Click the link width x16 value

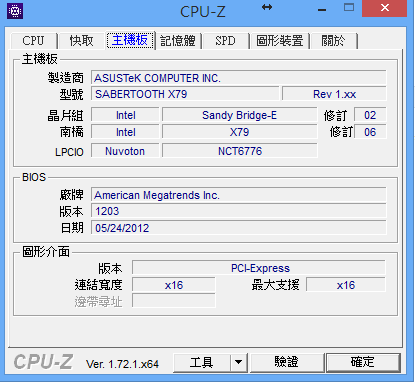tap(174, 285)
